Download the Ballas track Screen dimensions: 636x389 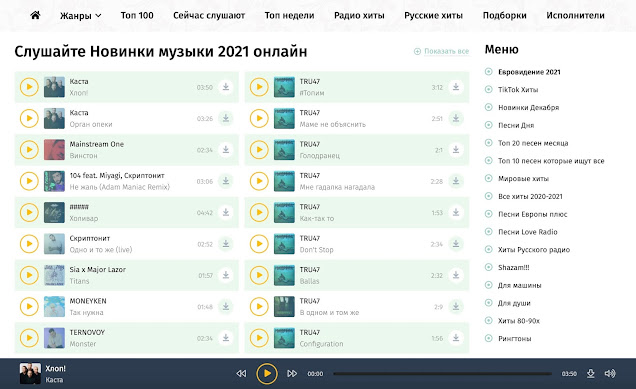click(456, 275)
